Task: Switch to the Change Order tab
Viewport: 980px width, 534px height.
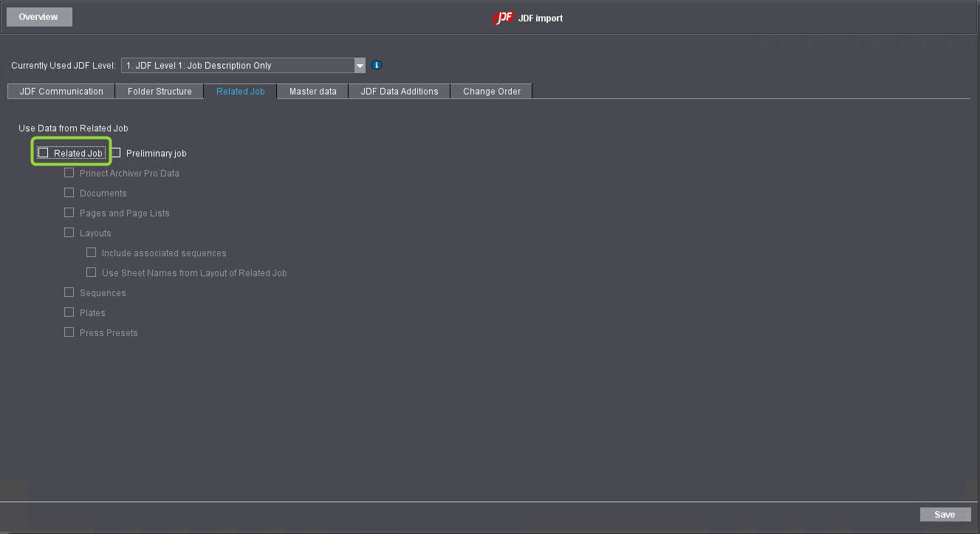Action: (x=490, y=91)
